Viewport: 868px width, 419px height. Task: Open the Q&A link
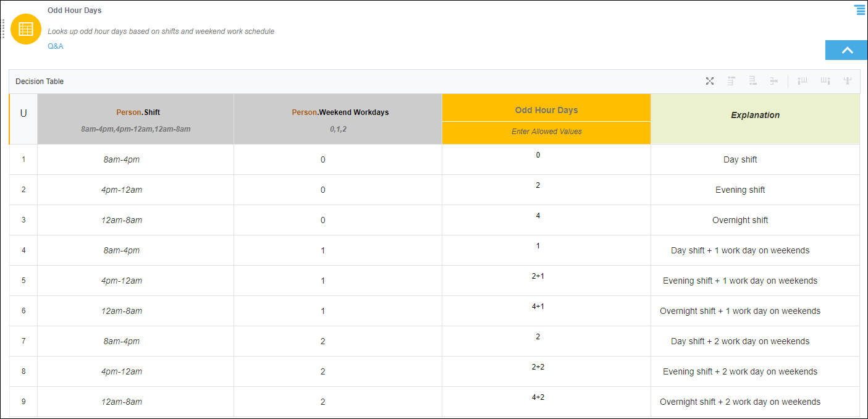pos(56,46)
